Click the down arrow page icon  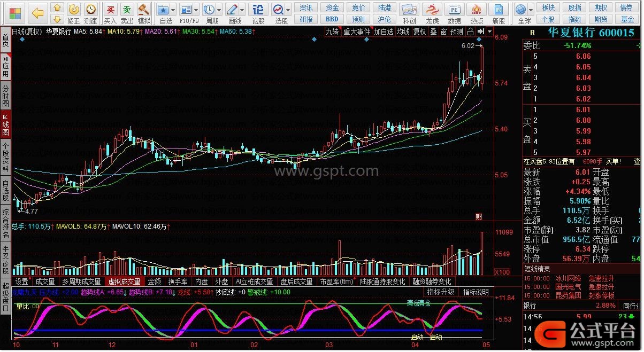point(58,19)
